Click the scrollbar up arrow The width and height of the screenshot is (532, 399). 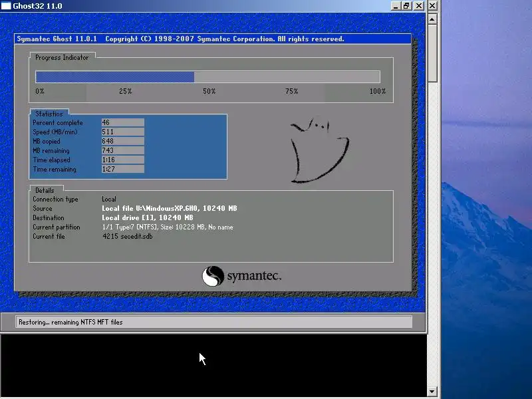[432, 19]
